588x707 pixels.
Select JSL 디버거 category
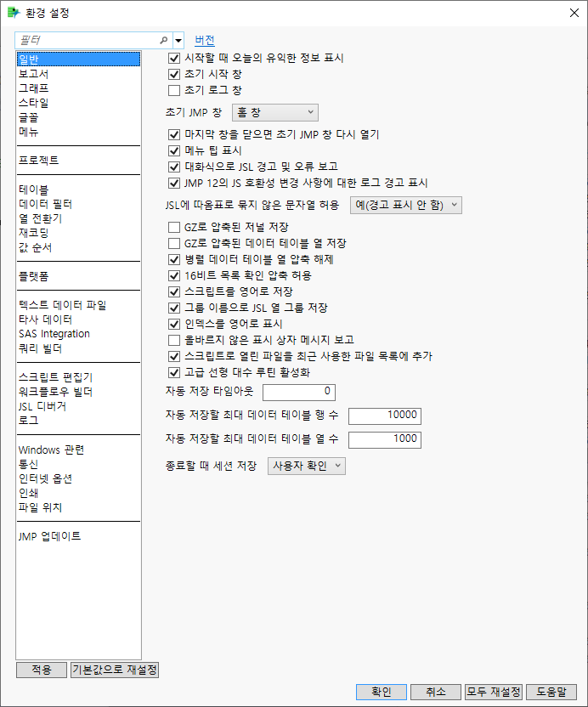pyautogui.click(x=78, y=406)
